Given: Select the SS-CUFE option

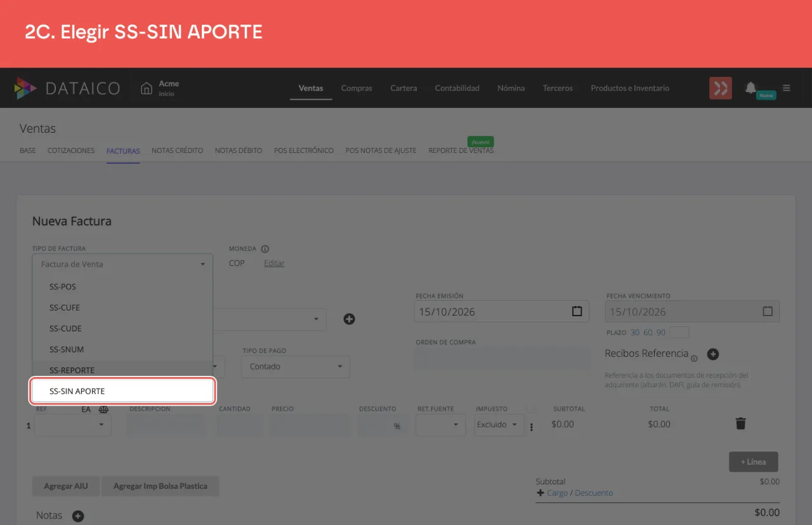Looking at the screenshot, I should pyautogui.click(x=122, y=307).
